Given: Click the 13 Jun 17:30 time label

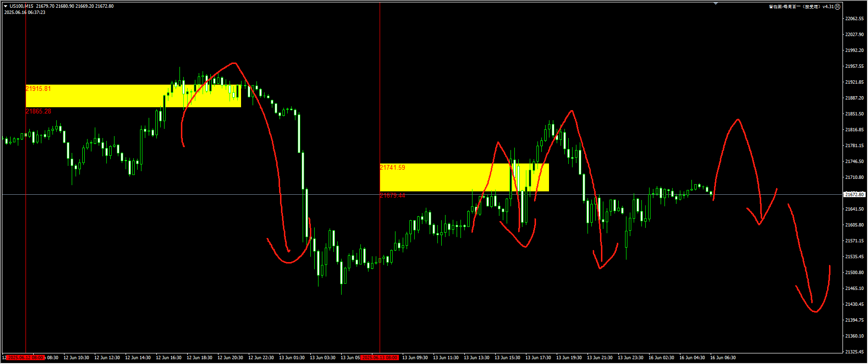Looking at the screenshot, I should [538, 358].
